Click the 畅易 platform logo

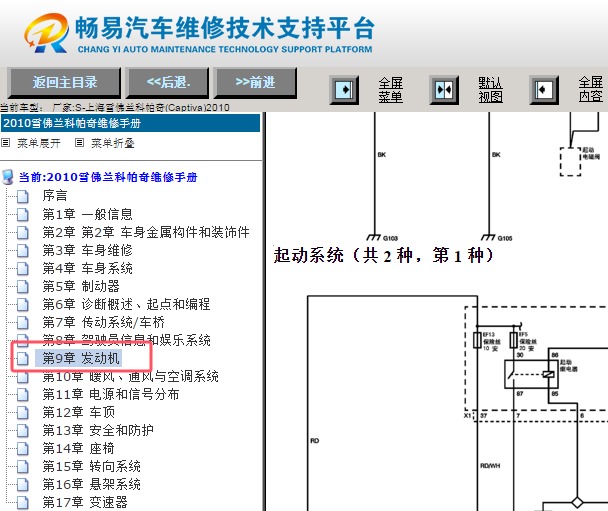47,33
